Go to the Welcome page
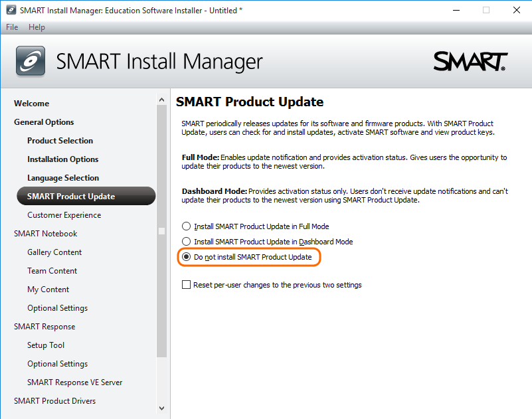This screenshot has height=419, width=532. tap(31, 104)
